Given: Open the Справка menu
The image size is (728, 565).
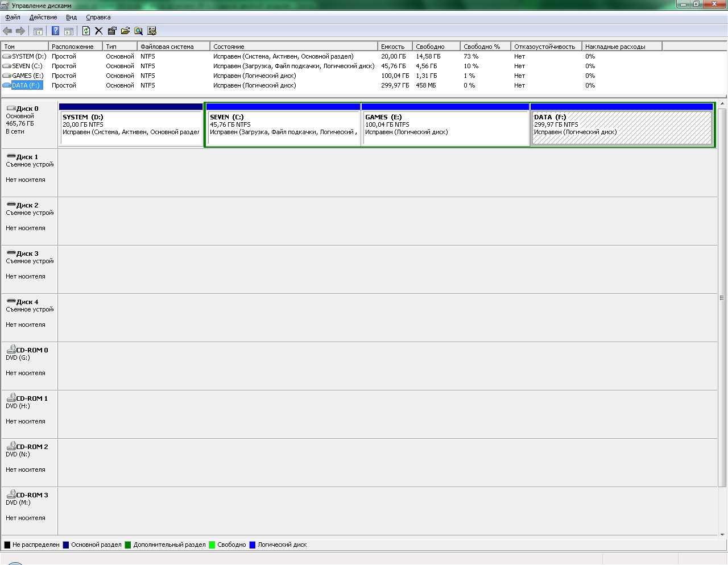Looking at the screenshot, I should (98, 17).
